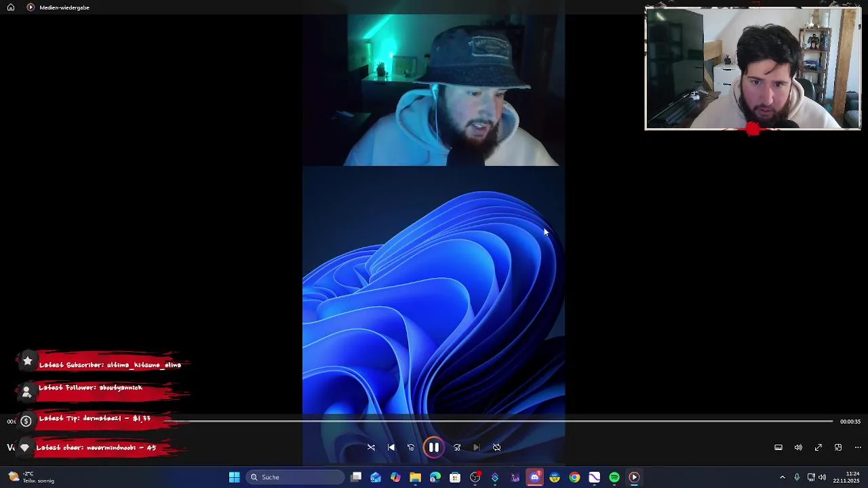Switch to OBS Studio on taskbar
This screenshot has width=868, height=488.
point(475,477)
